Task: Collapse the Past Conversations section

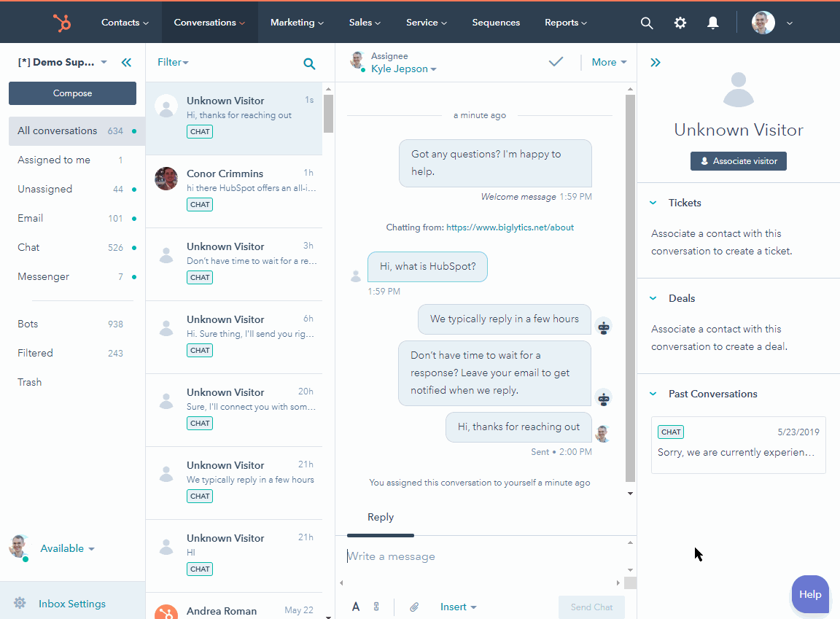Action: click(653, 394)
